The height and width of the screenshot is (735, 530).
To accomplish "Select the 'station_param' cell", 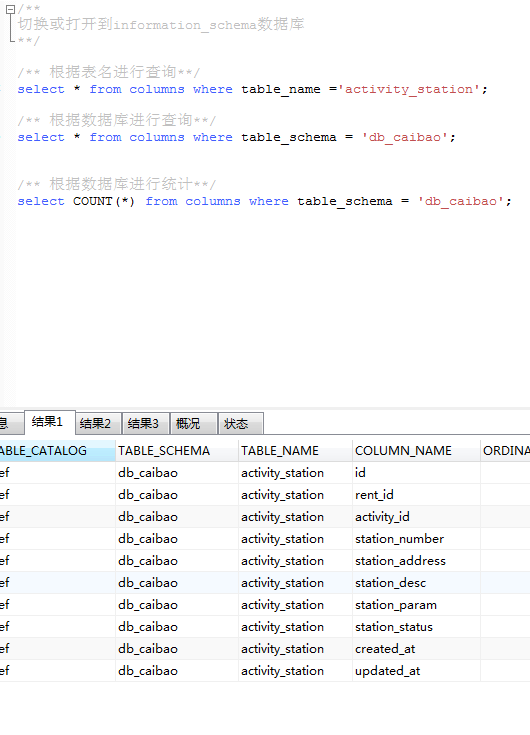I will click(x=416, y=605).
